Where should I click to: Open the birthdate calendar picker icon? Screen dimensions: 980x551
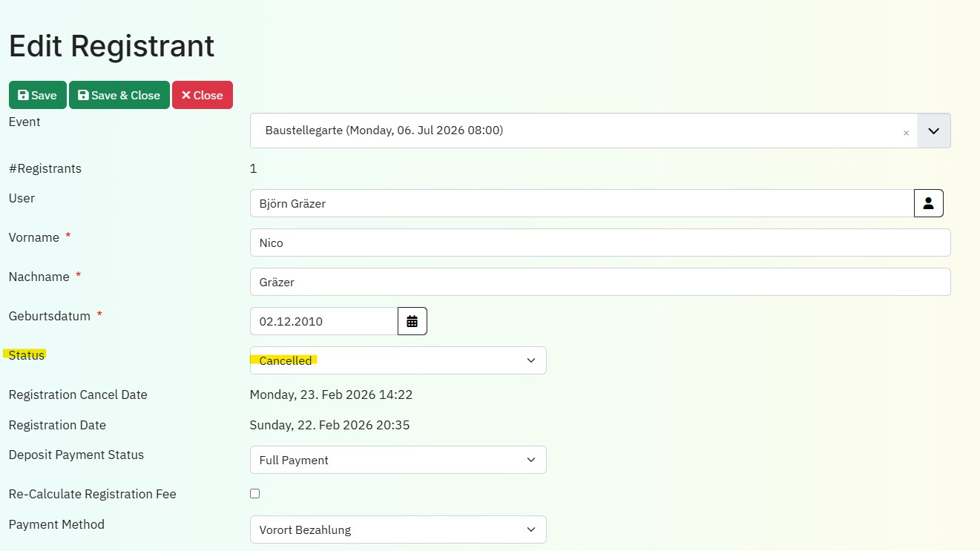click(412, 321)
